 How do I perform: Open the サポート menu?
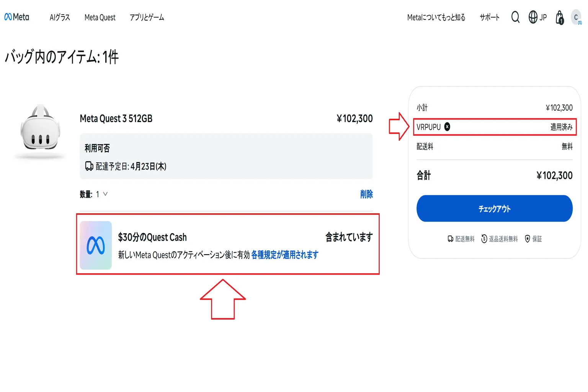490,17
